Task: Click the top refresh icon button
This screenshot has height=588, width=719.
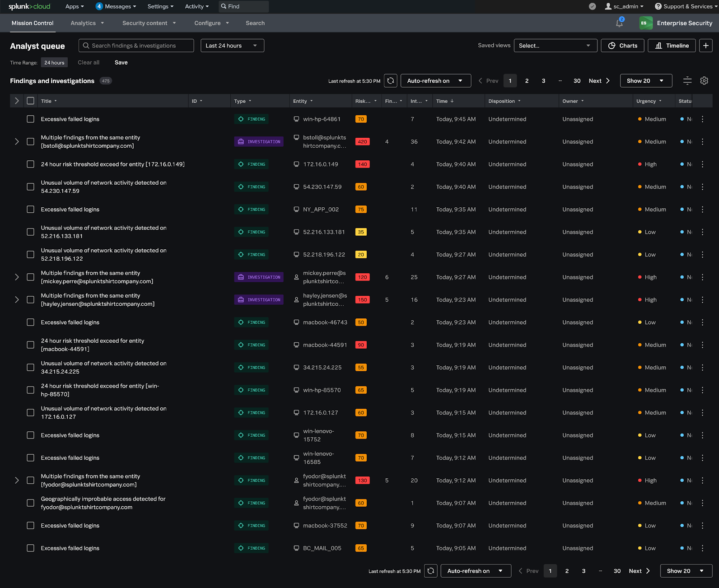Action: (391, 81)
